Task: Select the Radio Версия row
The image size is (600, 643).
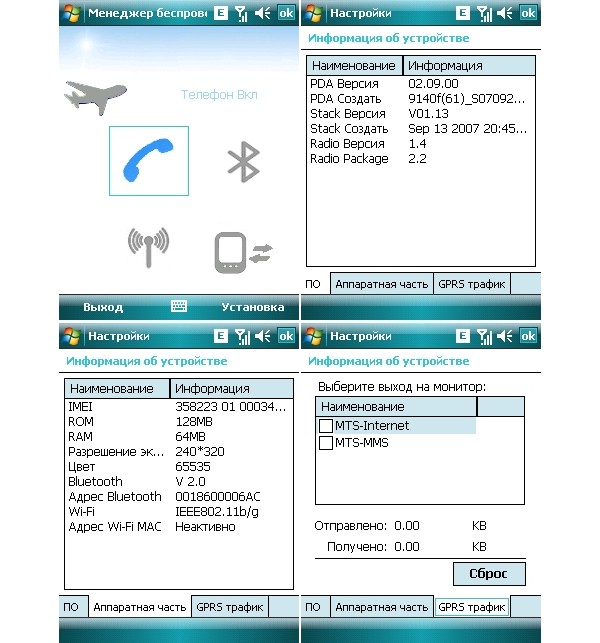Action: [421, 144]
